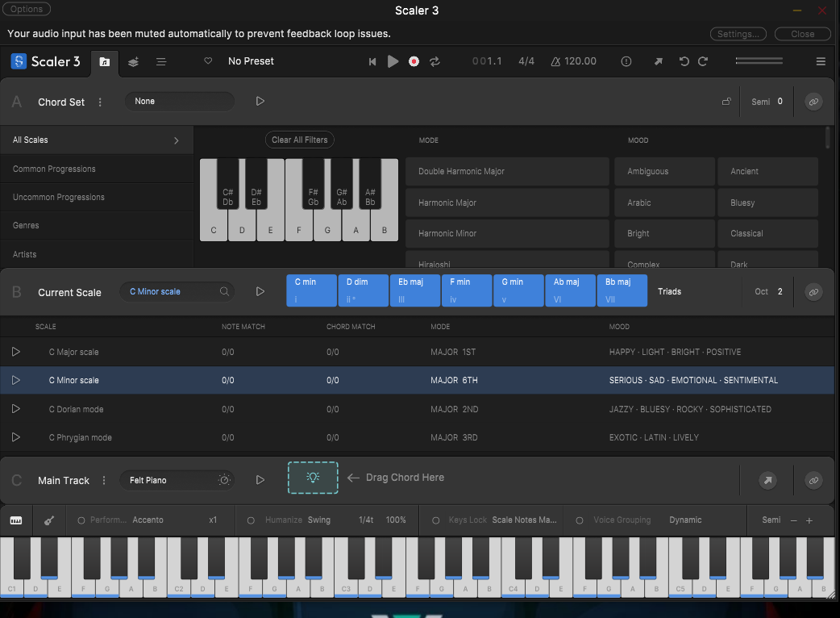Toggle the loop playback icon

tap(435, 61)
